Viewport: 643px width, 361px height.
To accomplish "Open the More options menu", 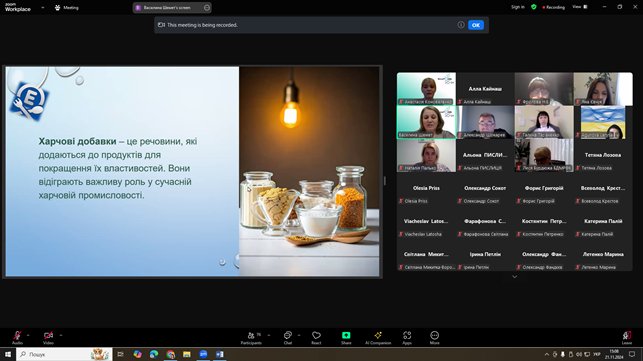I will pos(434,338).
